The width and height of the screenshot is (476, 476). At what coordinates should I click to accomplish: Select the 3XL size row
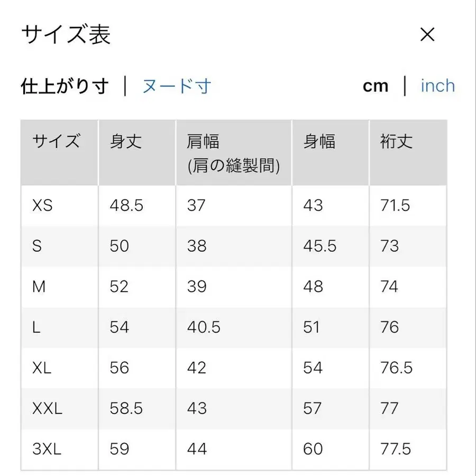tap(48, 449)
